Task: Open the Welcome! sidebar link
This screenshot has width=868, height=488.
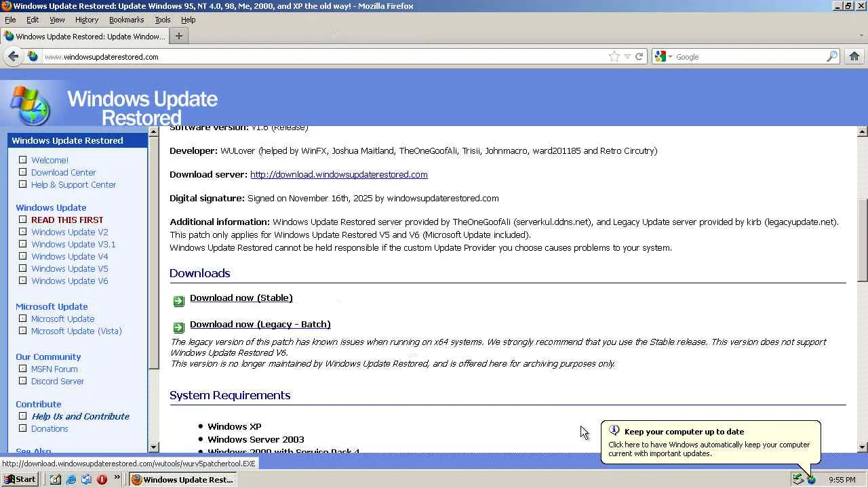Action: click(50, 160)
